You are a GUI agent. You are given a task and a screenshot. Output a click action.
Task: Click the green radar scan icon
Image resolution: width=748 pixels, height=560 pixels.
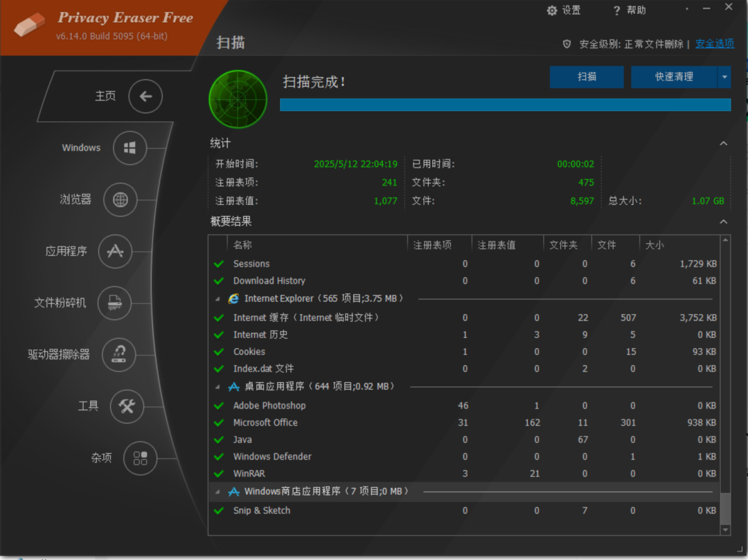click(x=238, y=99)
